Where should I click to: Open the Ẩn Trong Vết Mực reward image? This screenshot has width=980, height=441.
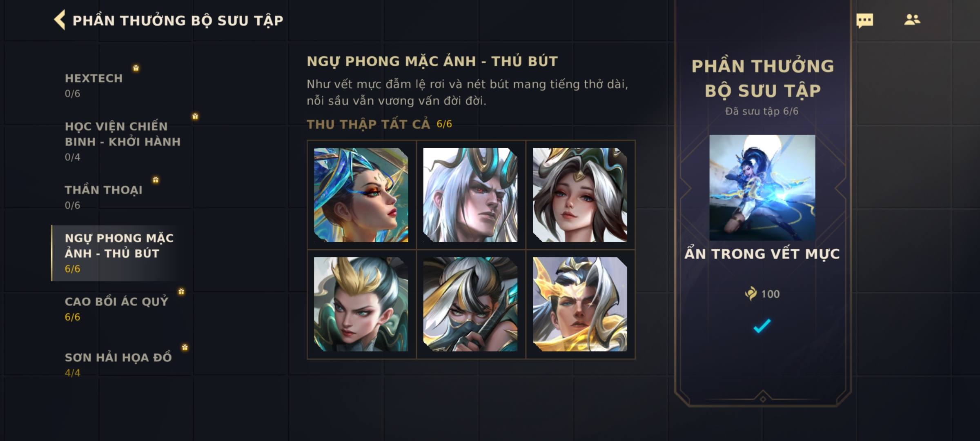[x=762, y=187]
